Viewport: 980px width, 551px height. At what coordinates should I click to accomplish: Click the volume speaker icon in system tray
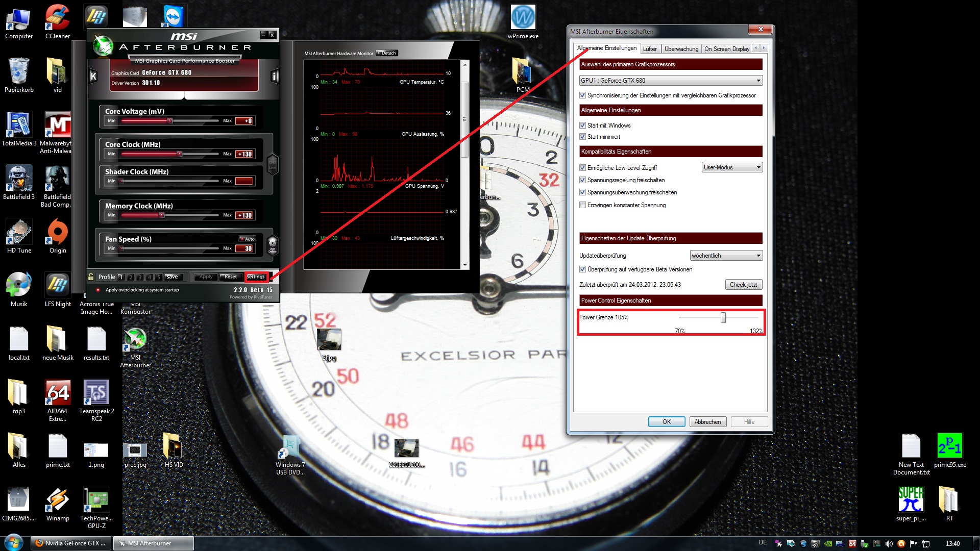tap(889, 544)
